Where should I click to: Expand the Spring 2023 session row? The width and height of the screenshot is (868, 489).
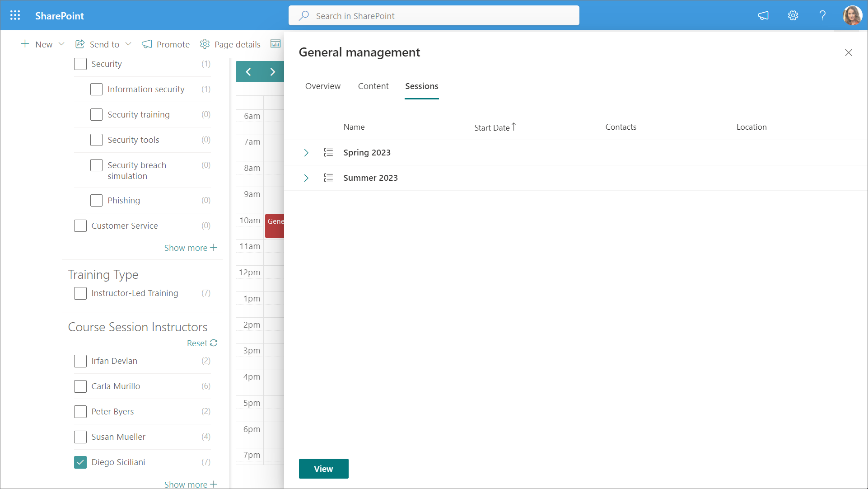[306, 153]
